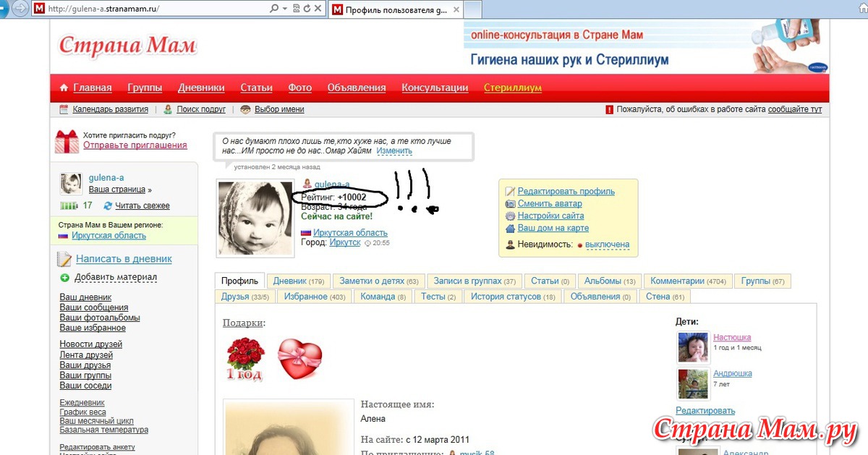Click the house icon beside Ваш дом на карте
The width and height of the screenshot is (868, 455).
coord(510,228)
